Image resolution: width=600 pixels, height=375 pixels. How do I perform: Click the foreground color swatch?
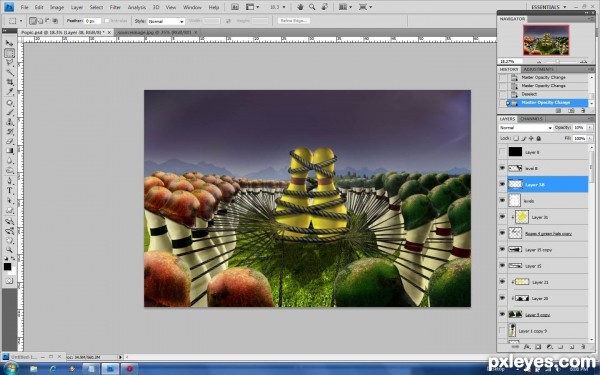[x=7, y=266]
